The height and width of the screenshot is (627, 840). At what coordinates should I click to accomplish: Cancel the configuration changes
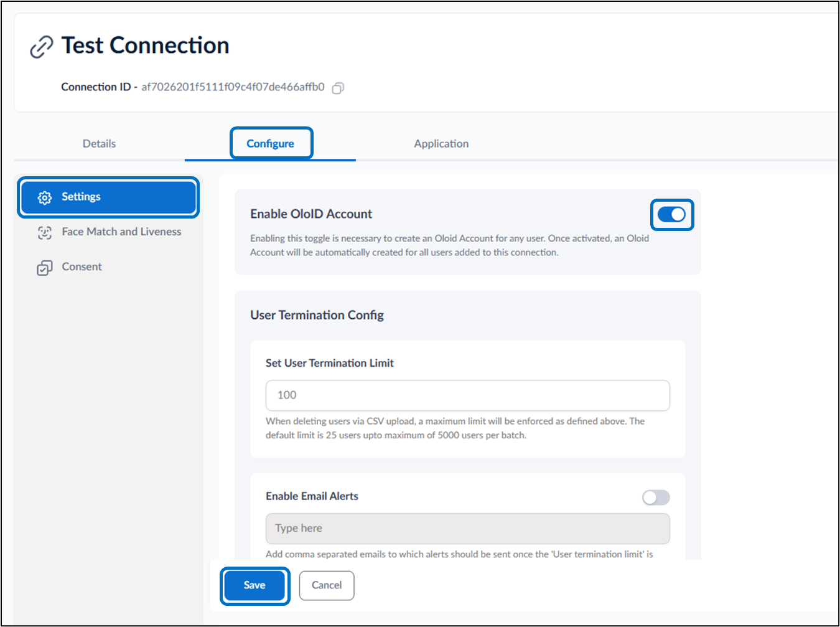pyautogui.click(x=327, y=585)
